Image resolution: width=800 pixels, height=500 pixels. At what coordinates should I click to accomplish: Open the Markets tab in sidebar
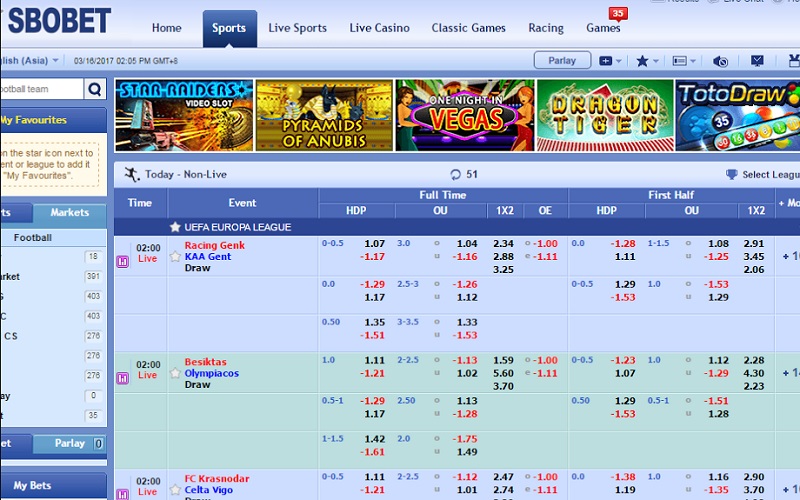click(69, 212)
